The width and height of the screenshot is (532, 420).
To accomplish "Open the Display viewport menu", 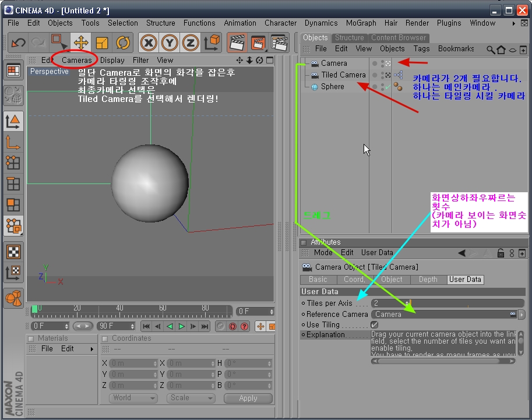I will (x=112, y=61).
